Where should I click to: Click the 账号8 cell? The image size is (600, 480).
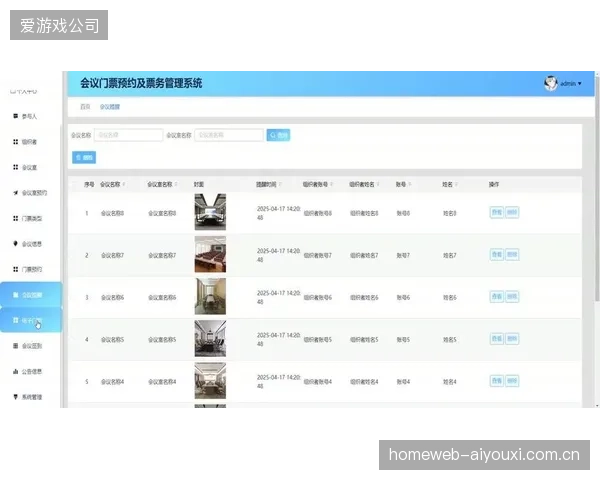click(x=403, y=213)
